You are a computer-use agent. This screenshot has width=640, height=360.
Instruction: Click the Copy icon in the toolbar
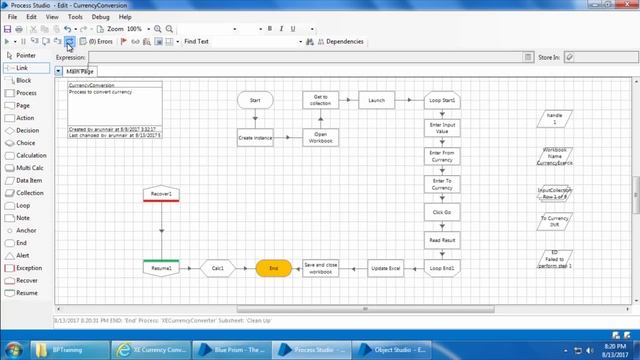pos(45,29)
